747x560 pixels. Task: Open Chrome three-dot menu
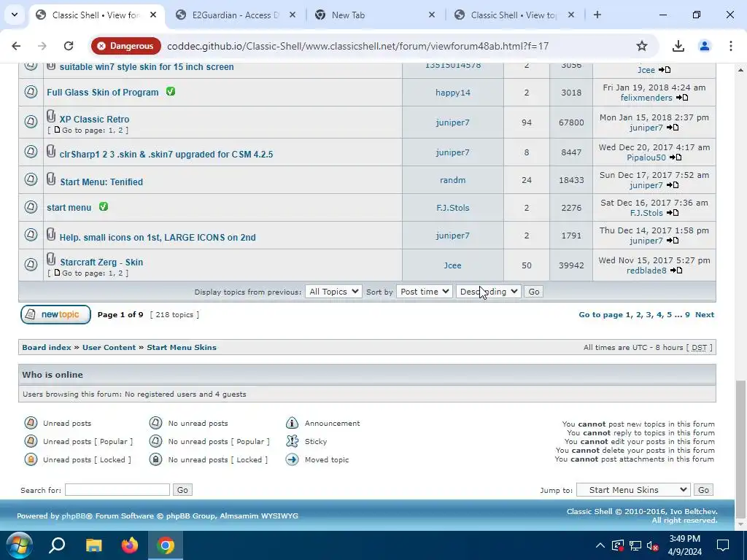(x=730, y=46)
